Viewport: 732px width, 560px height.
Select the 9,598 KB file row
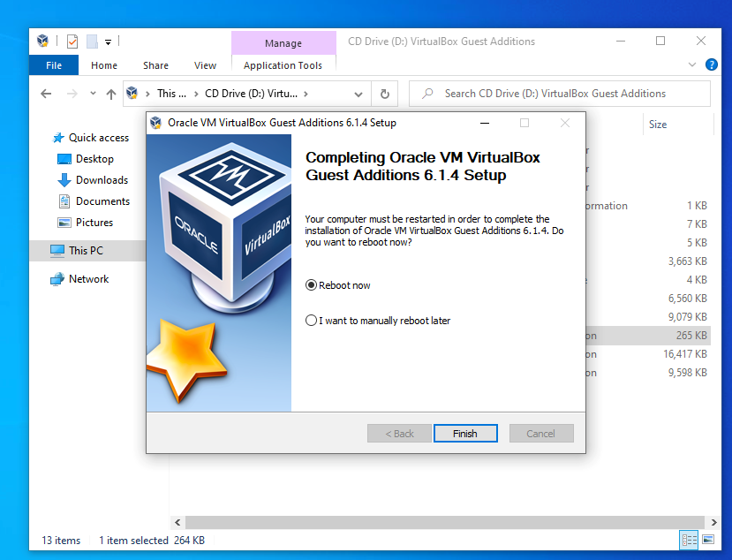pos(648,373)
